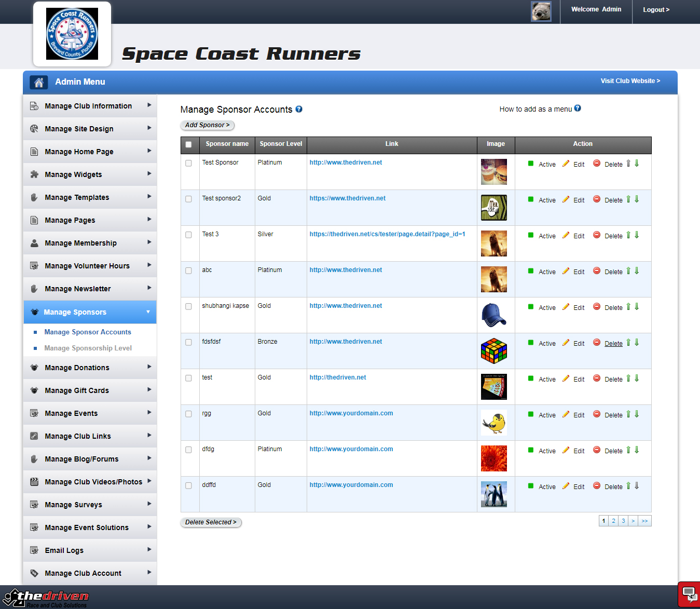
Task: Open Manage Sponsorship Level submenu item
Action: [x=88, y=348]
